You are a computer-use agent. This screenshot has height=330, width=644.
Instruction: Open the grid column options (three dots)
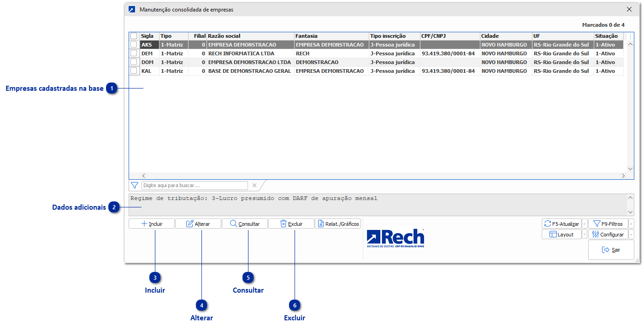click(631, 36)
